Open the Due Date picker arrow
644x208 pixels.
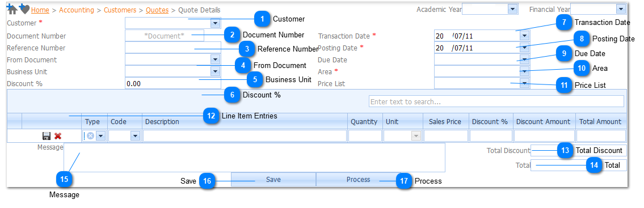(x=524, y=60)
